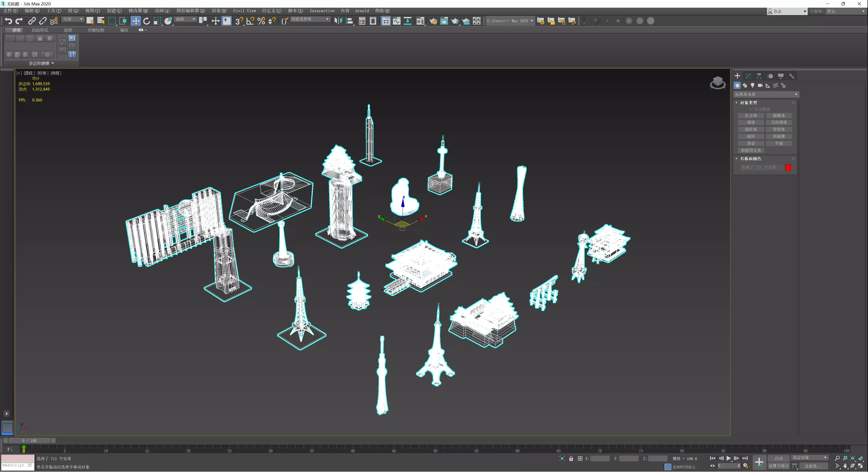This screenshot has width=868, height=472.
Task: Open the Hierarchy panel tab icon
Action: point(759,76)
